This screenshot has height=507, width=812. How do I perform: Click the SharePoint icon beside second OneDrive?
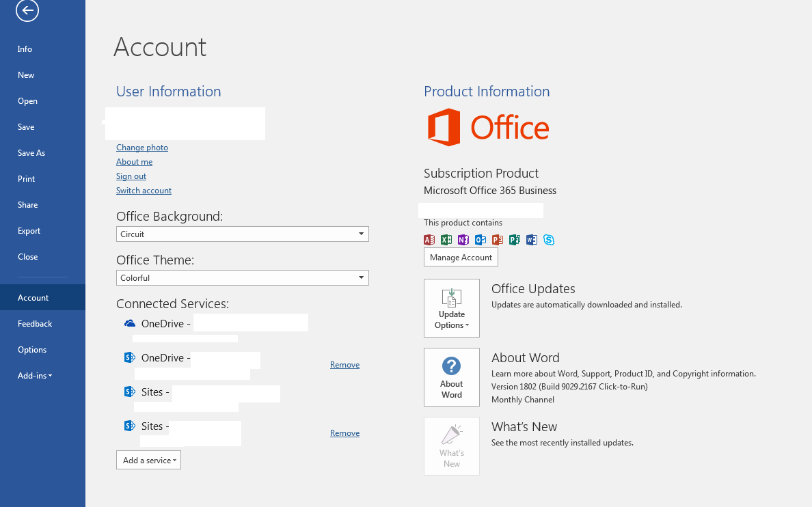coord(129,357)
